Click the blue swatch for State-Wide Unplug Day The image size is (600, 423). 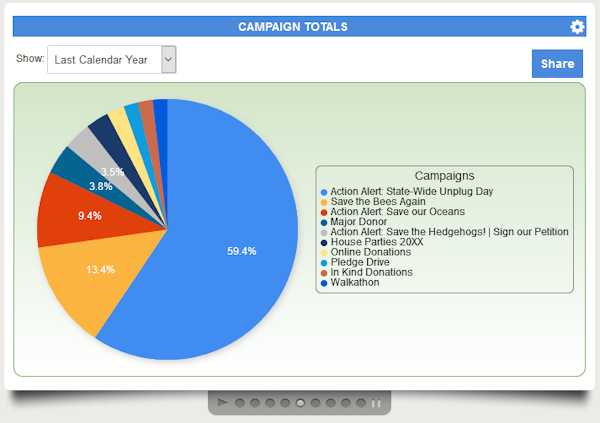coord(323,191)
